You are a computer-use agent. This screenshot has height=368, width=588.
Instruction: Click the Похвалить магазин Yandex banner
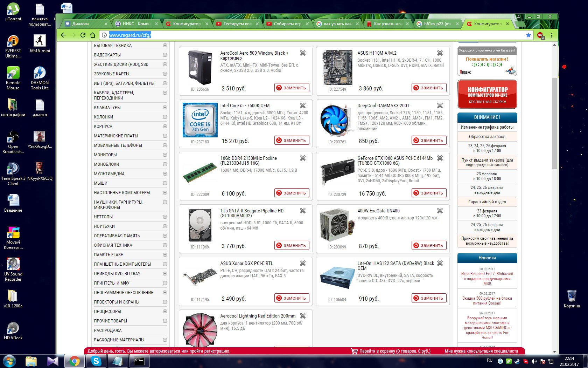pyautogui.click(x=487, y=61)
